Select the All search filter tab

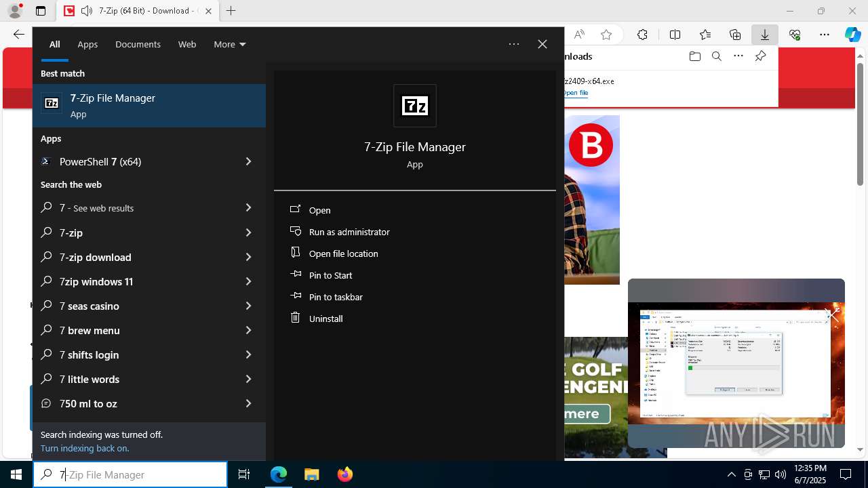pyautogui.click(x=54, y=44)
